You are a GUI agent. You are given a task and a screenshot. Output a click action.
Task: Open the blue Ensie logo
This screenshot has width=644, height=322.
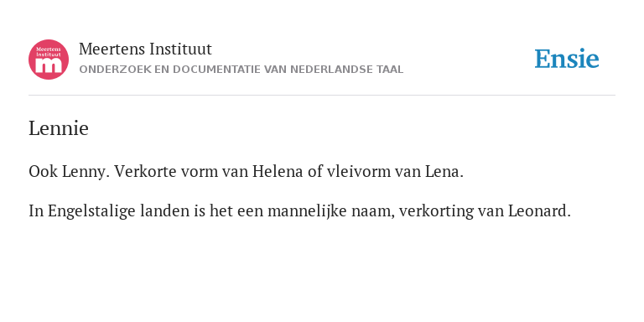[x=567, y=59]
